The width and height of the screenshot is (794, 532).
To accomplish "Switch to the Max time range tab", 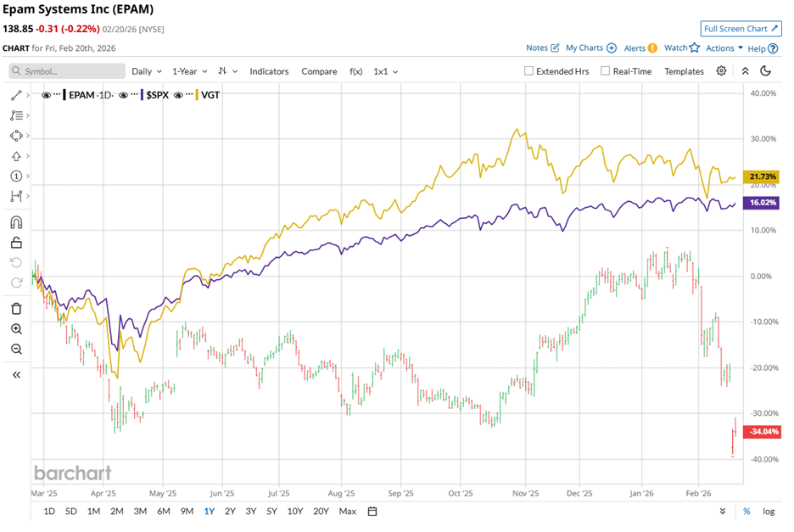I will pyautogui.click(x=348, y=512).
